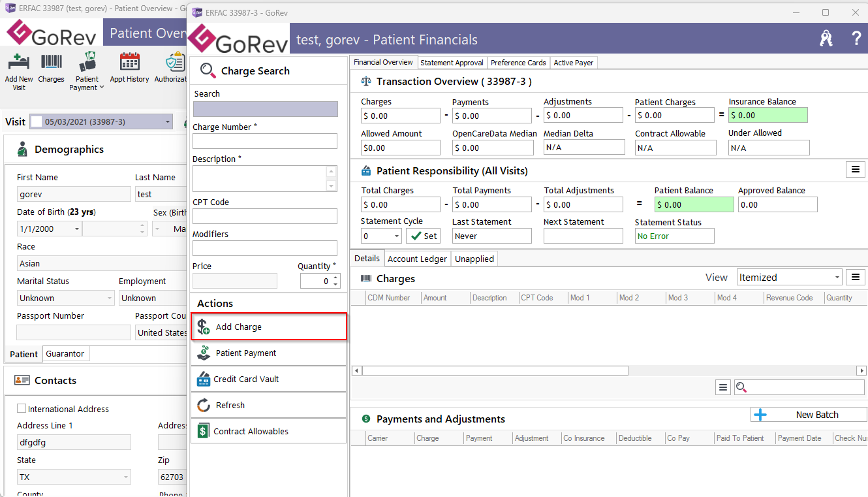This screenshot has height=497, width=868.
Task: Click CPT Code input field
Action: (x=265, y=216)
